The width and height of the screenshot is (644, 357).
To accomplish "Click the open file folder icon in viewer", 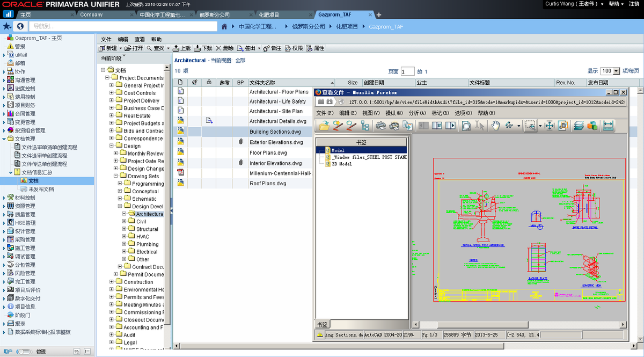I will [325, 126].
